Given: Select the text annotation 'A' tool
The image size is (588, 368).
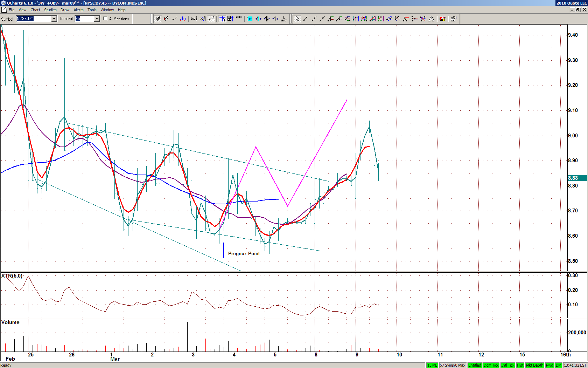Looking at the screenshot, I should coord(431,19).
